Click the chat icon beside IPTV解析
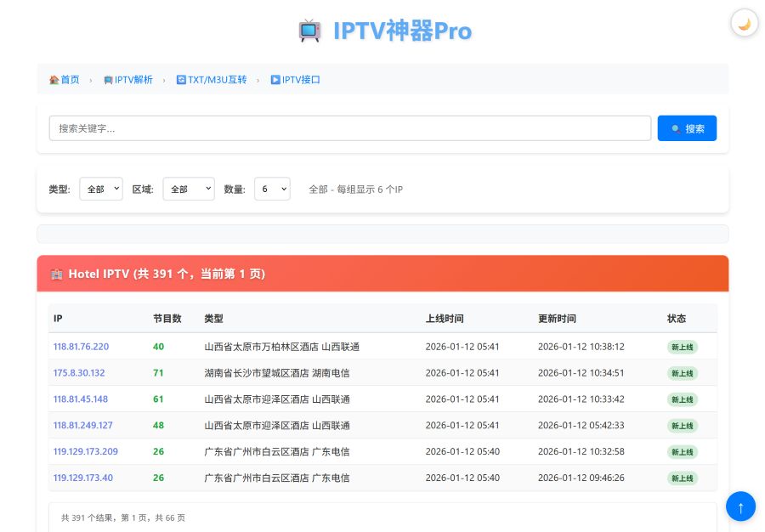Image resolution: width=765 pixels, height=532 pixels. [x=108, y=79]
